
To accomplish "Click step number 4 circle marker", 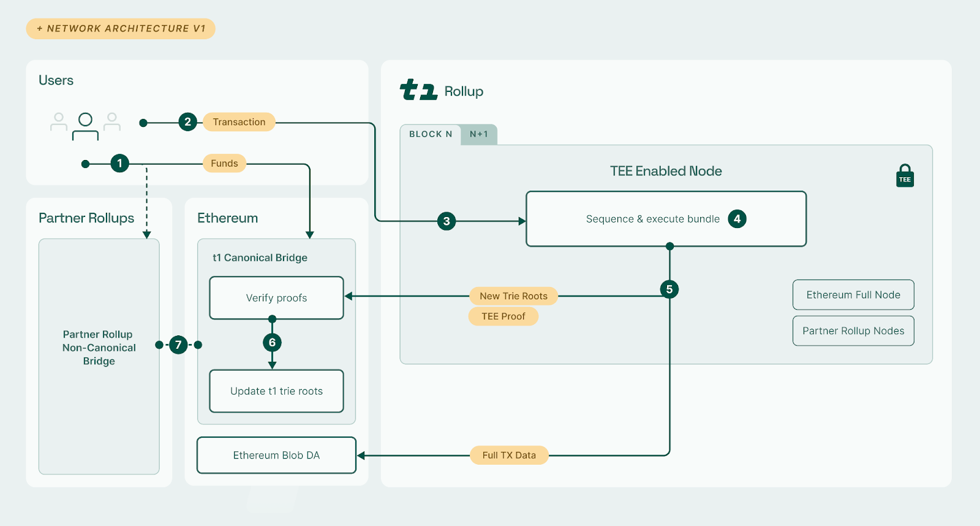I will coord(737,219).
